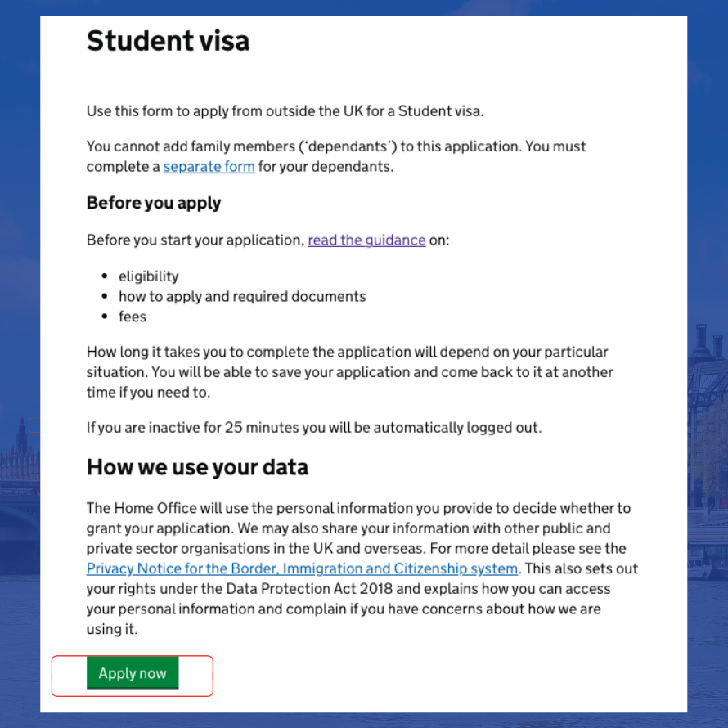Click the Student visa page heading
728x728 pixels.
click(168, 40)
